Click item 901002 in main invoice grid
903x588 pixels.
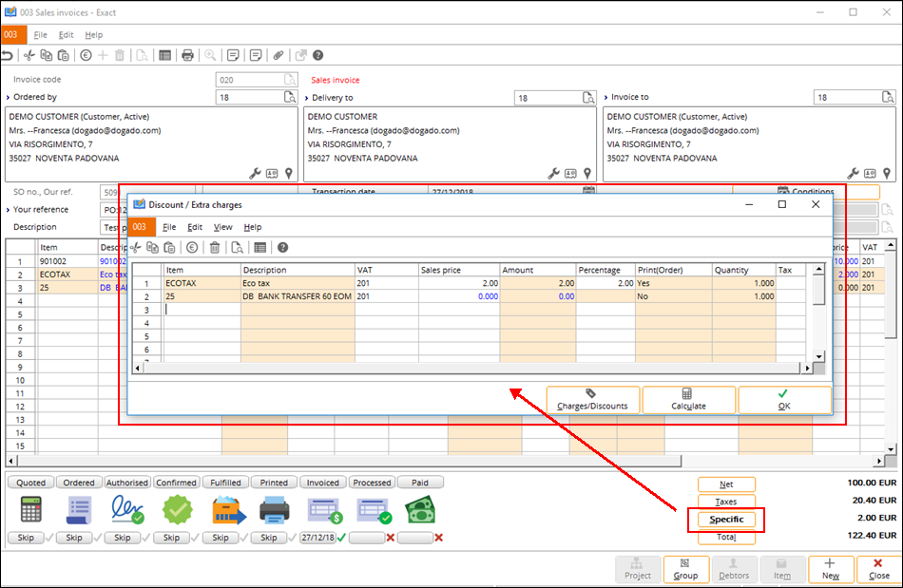(67, 261)
